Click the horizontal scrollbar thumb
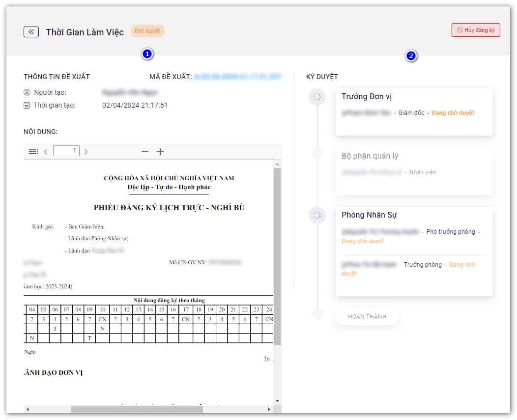The width and height of the screenshot is (517, 420). coord(137,409)
